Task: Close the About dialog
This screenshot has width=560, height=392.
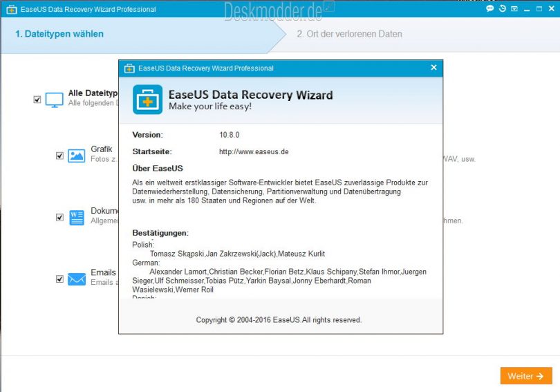Action: 433,68
